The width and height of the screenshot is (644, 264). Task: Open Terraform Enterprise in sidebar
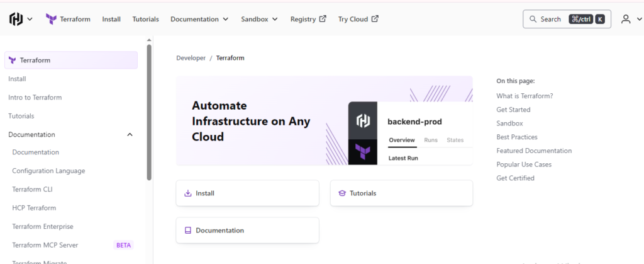(x=43, y=226)
